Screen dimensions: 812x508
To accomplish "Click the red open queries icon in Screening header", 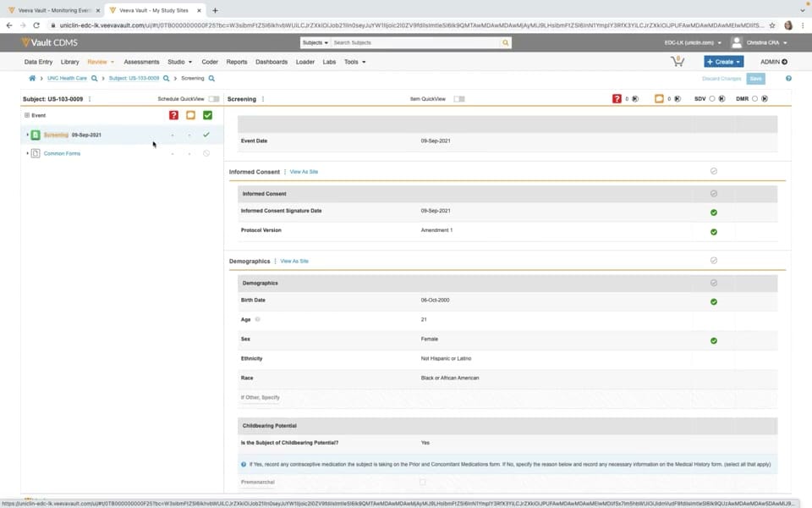I will (617, 98).
